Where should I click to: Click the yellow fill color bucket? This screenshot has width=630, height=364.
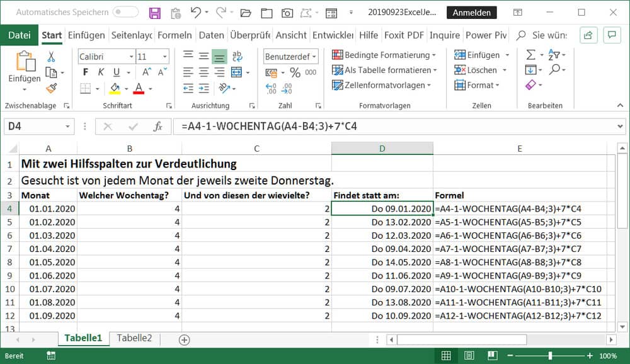115,88
